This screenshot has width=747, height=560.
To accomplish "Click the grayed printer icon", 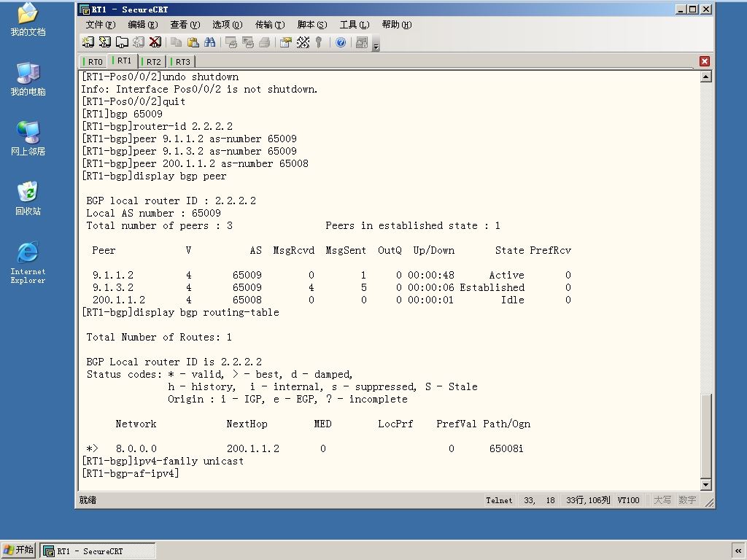I will 264,42.
